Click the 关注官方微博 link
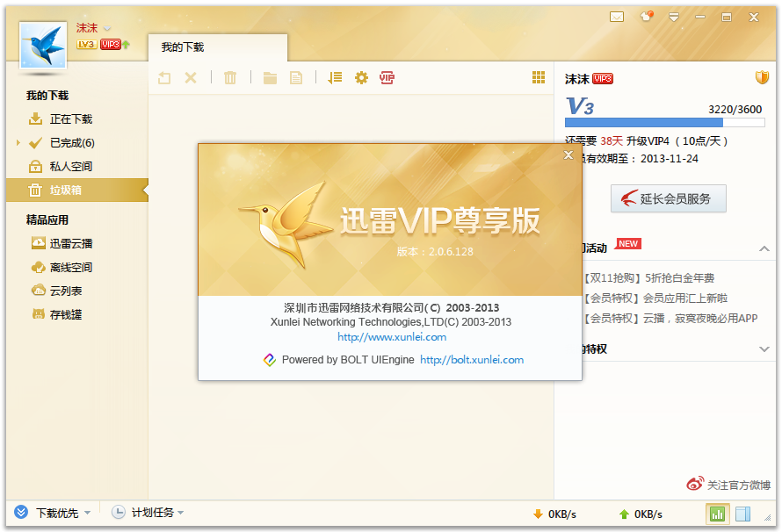The image size is (782, 532). (x=728, y=485)
